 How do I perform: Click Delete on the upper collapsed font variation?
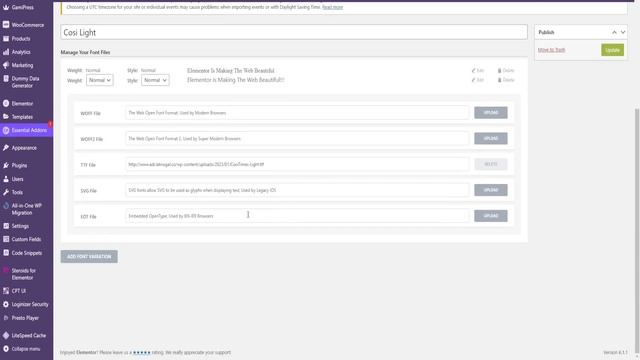506,71
